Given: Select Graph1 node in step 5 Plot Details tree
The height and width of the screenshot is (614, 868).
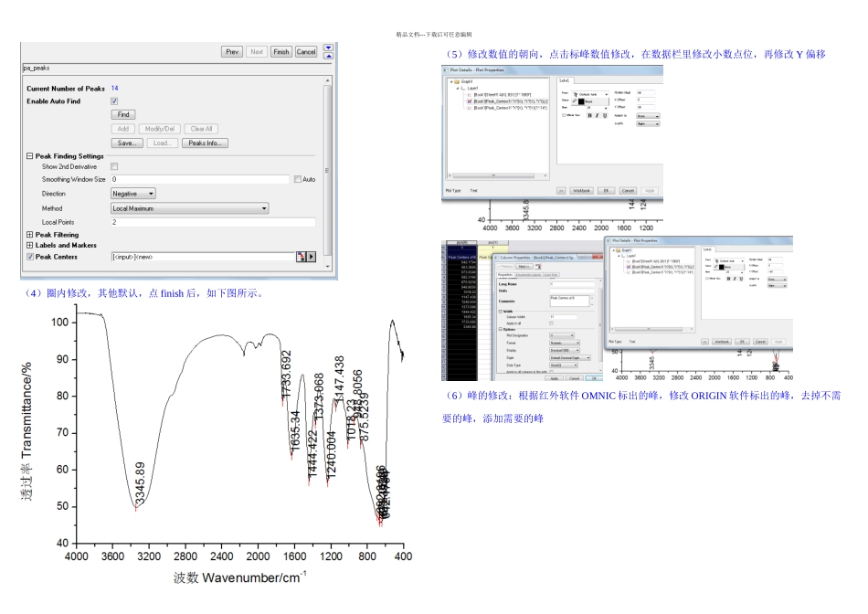Looking at the screenshot, I should click(x=465, y=81).
